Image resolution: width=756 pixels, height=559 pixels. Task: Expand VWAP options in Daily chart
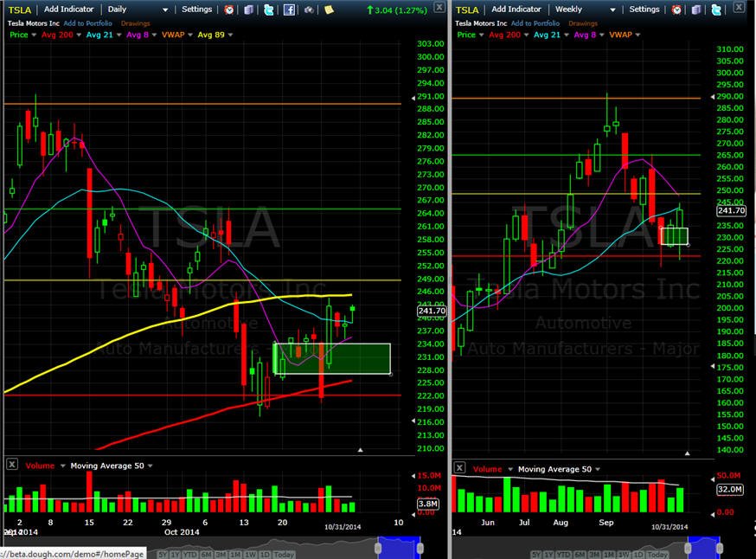[190, 35]
